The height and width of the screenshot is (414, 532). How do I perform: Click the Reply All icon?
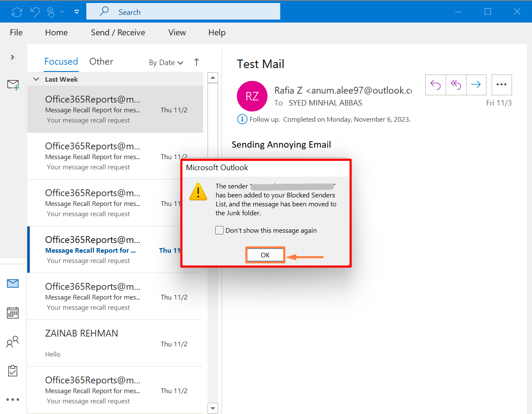point(456,85)
